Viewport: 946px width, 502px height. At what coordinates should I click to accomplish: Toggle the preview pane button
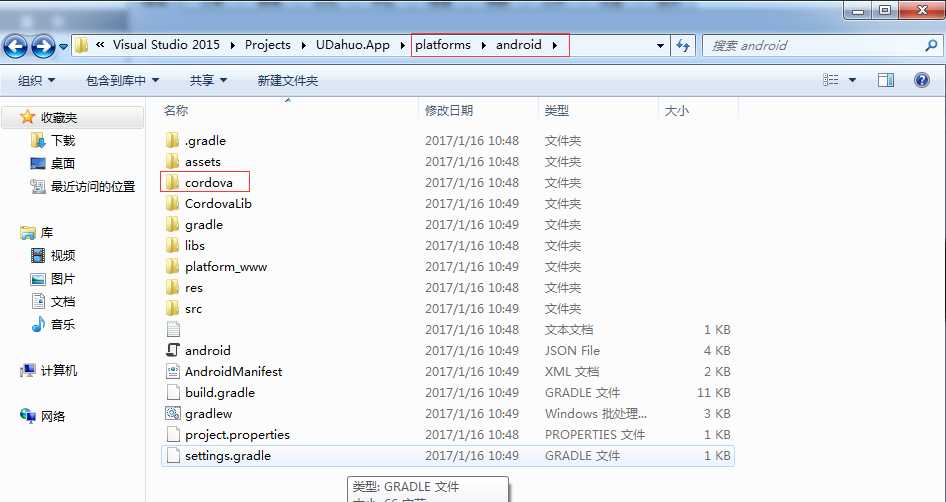tap(886, 80)
